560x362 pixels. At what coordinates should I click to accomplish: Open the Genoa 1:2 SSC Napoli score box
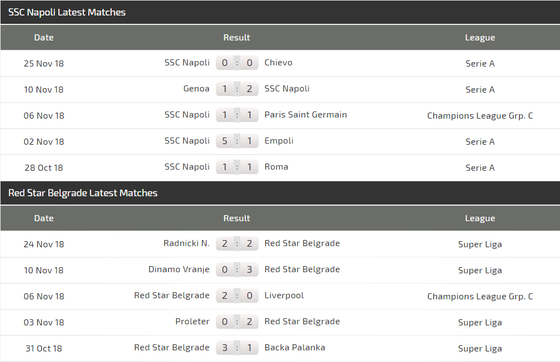237,89
